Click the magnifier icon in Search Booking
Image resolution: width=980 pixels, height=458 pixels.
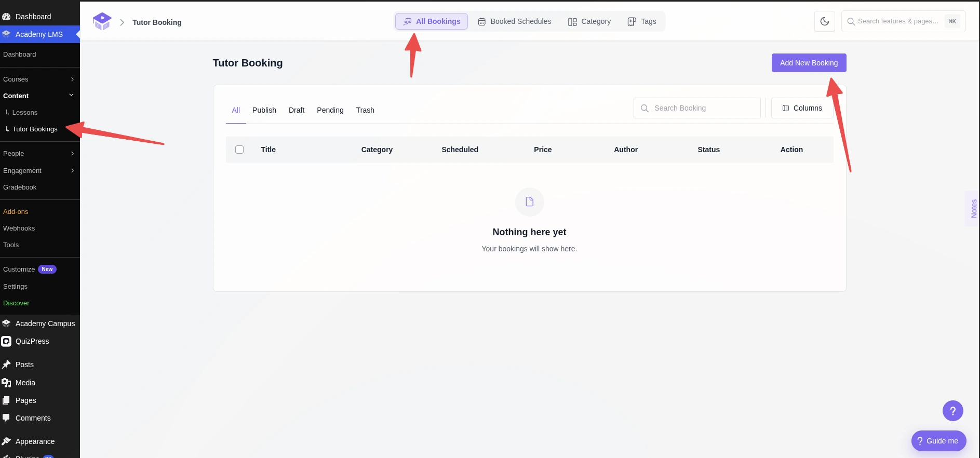(645, 108)
